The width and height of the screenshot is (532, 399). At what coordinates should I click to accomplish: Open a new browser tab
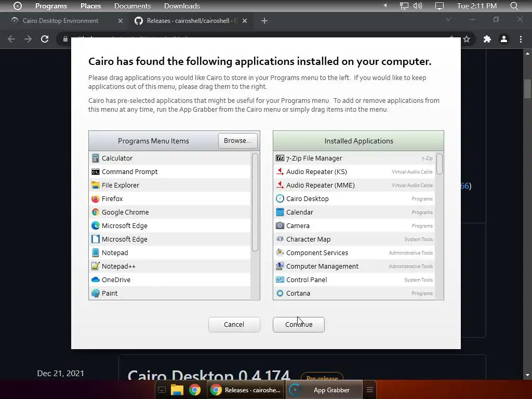pos(264,21)
